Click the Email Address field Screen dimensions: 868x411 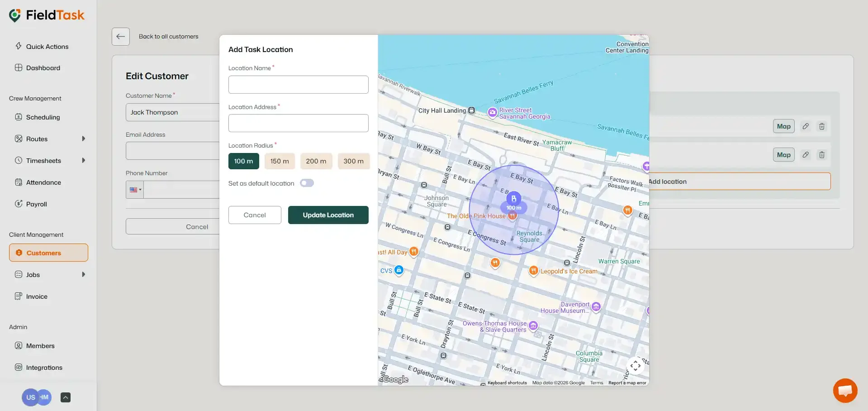[173, 151]
